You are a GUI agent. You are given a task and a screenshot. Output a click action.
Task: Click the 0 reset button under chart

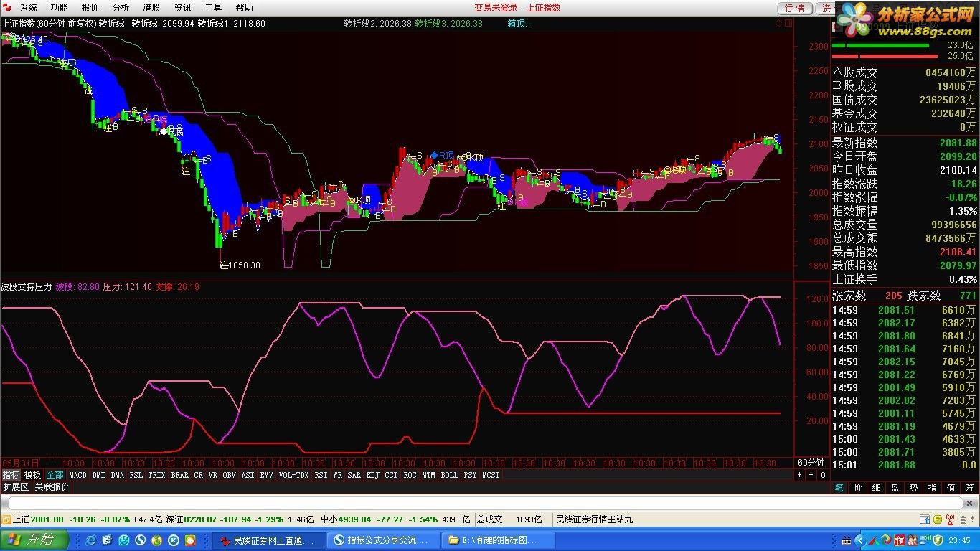coord(823,475)
